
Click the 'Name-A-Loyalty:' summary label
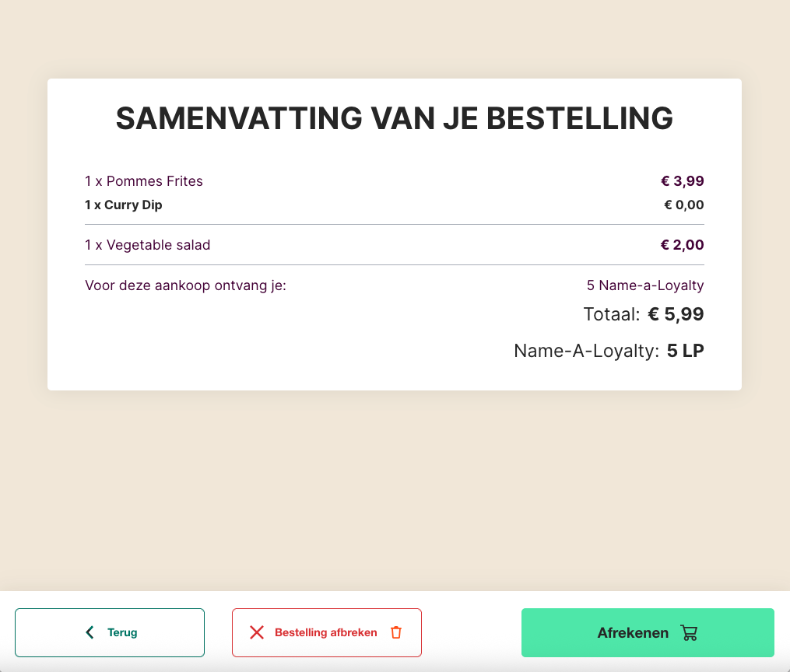587,351
